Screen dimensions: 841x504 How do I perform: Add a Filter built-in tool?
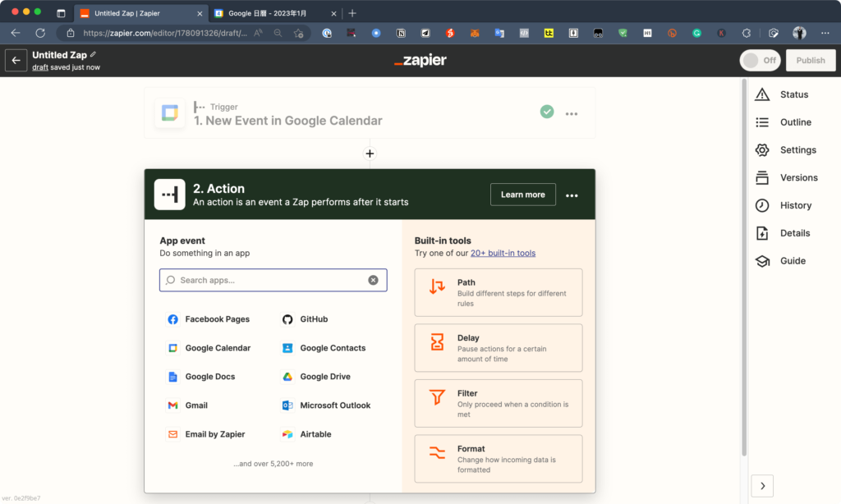pyautogui.click(x=499, y=403)
